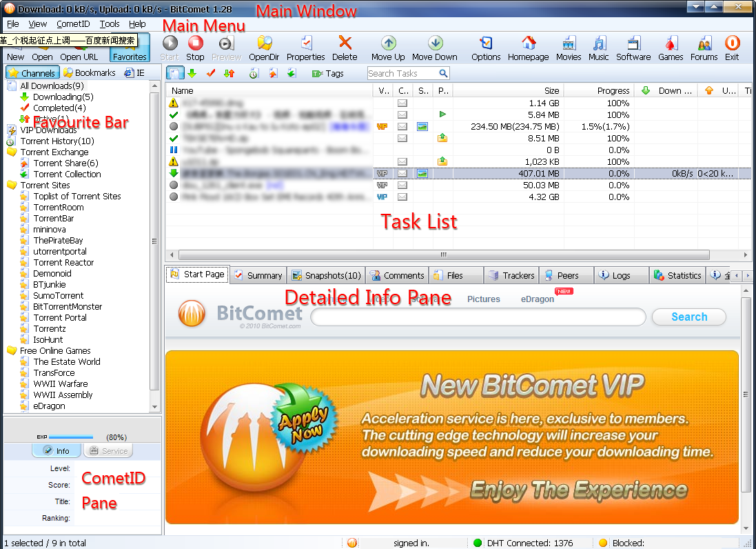Screen dimensions: 756x549
Task: Click the eDragon link on start page
Action: coord(537,299)
